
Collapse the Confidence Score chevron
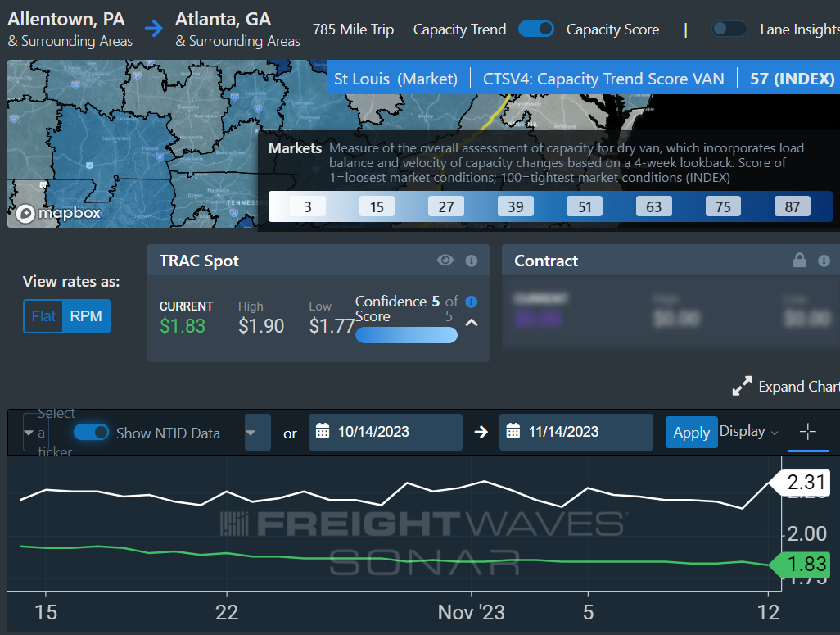472,323
